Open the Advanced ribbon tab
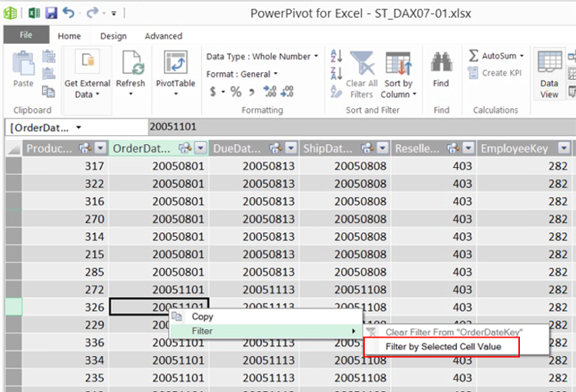 [x=163, y=36]
